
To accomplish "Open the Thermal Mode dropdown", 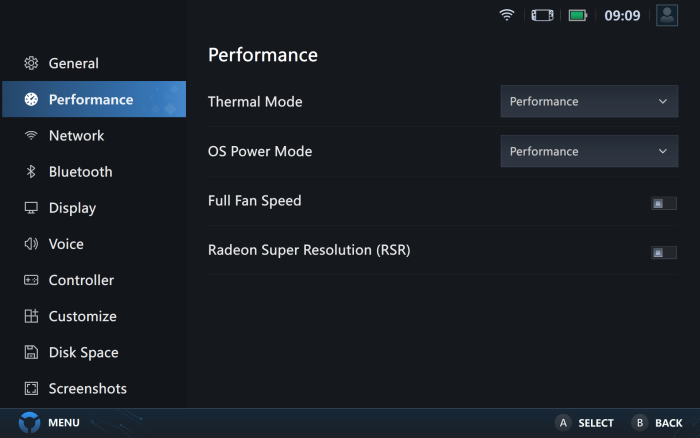I will (589, 101).
